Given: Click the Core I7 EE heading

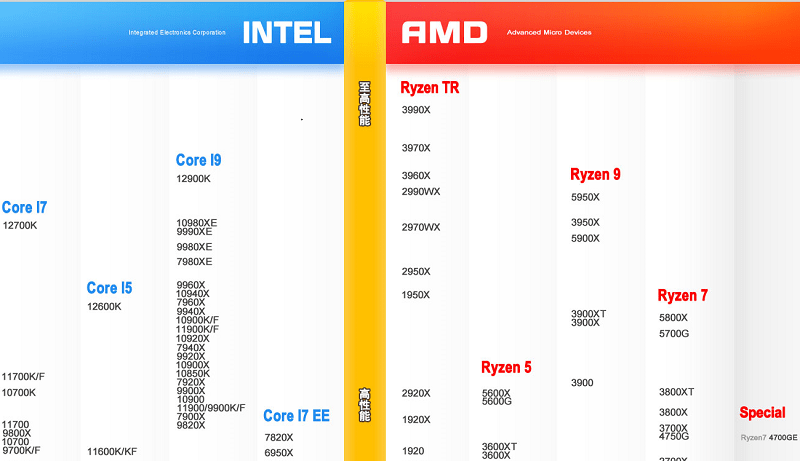Looking at the screenshot, I should pyautogui.click(x=296, y=415).
